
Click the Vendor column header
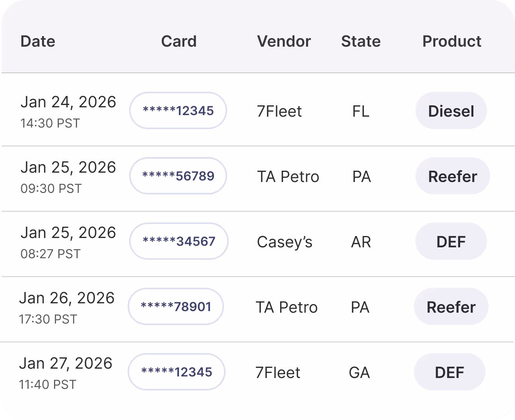pos(284,41)
